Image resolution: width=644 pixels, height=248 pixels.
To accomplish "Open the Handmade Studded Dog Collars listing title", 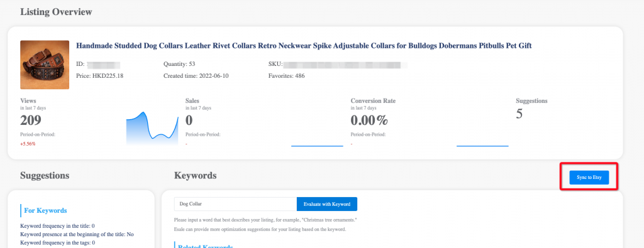I will 304,45.
